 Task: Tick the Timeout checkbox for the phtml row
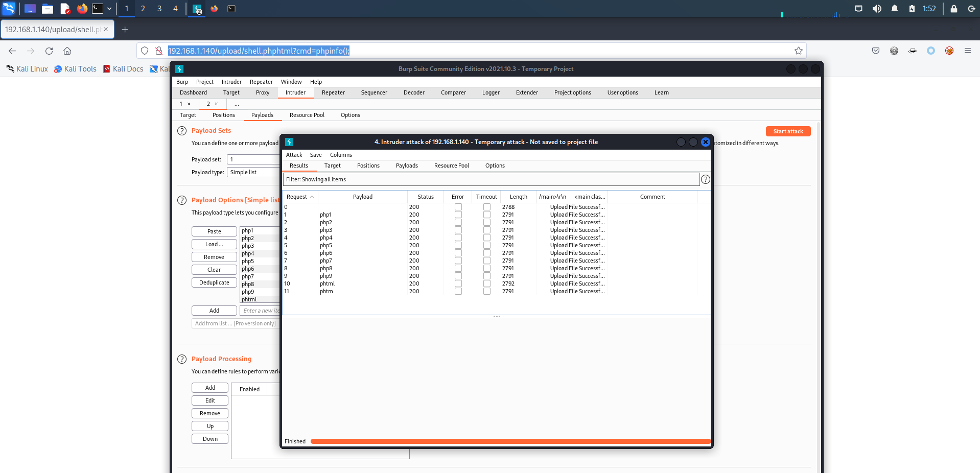487,283
